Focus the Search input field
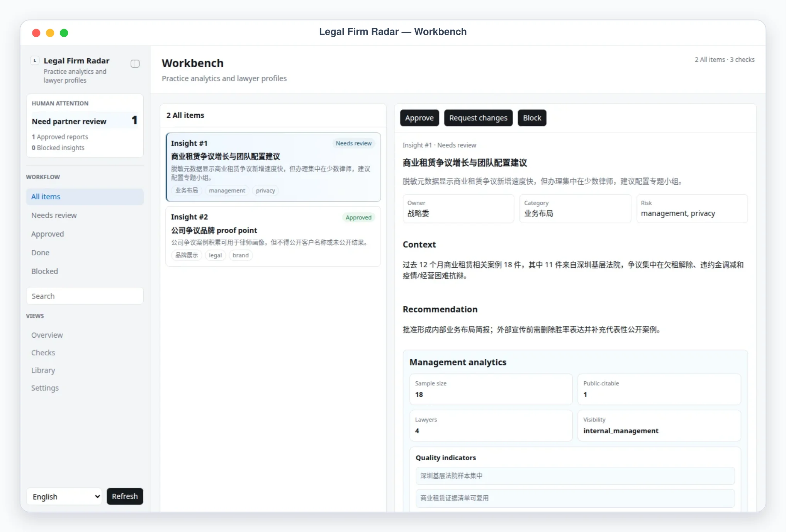The width and height of the screenshot is (786, 532). coord(85,296)
